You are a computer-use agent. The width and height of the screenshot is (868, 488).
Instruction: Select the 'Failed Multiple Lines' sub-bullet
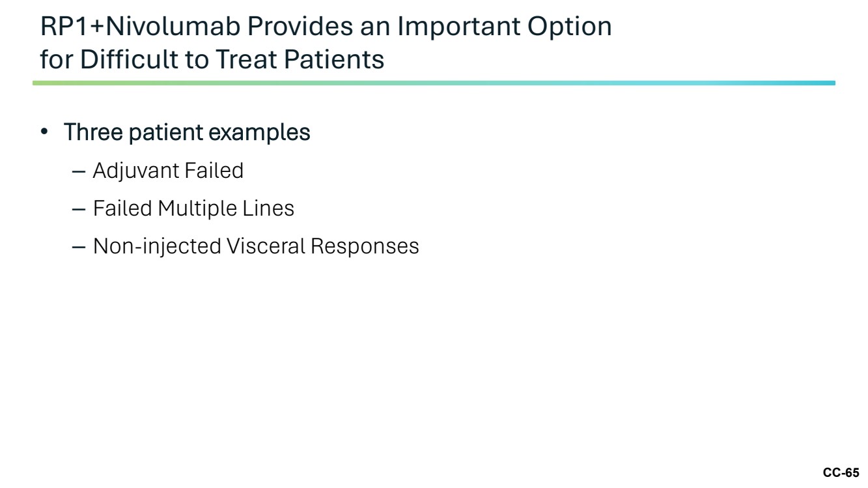(x=193, y=208)
